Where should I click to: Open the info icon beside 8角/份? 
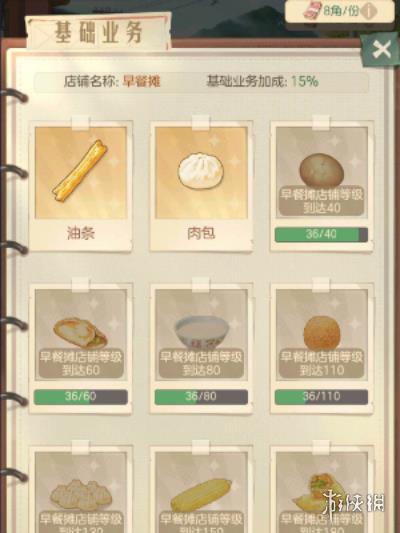pos(369,12)
